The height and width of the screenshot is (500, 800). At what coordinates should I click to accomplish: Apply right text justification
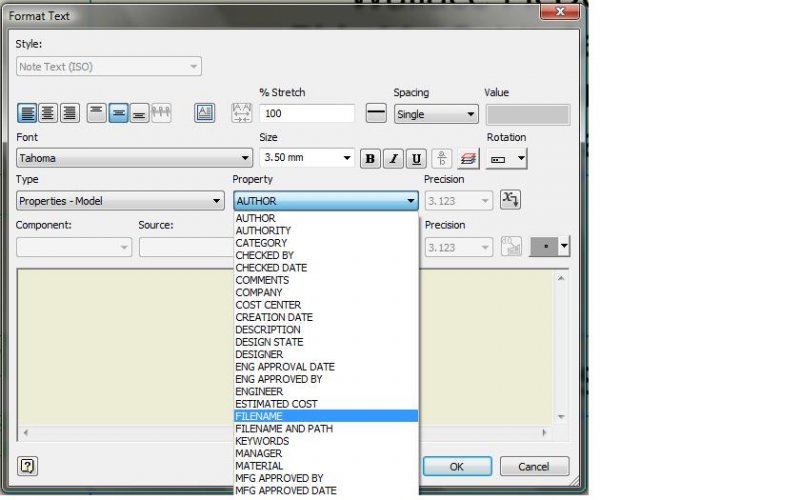pyautogui.click(x=69, y=113)
